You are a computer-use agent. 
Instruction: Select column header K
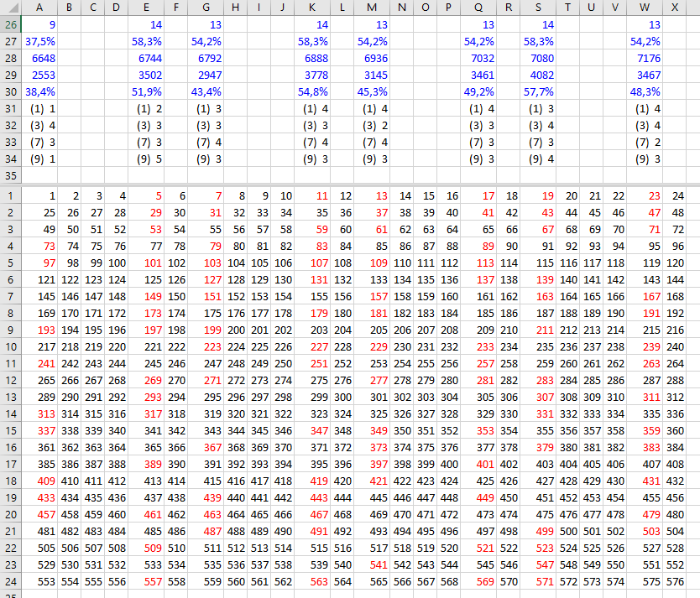(x=312, y=8)
